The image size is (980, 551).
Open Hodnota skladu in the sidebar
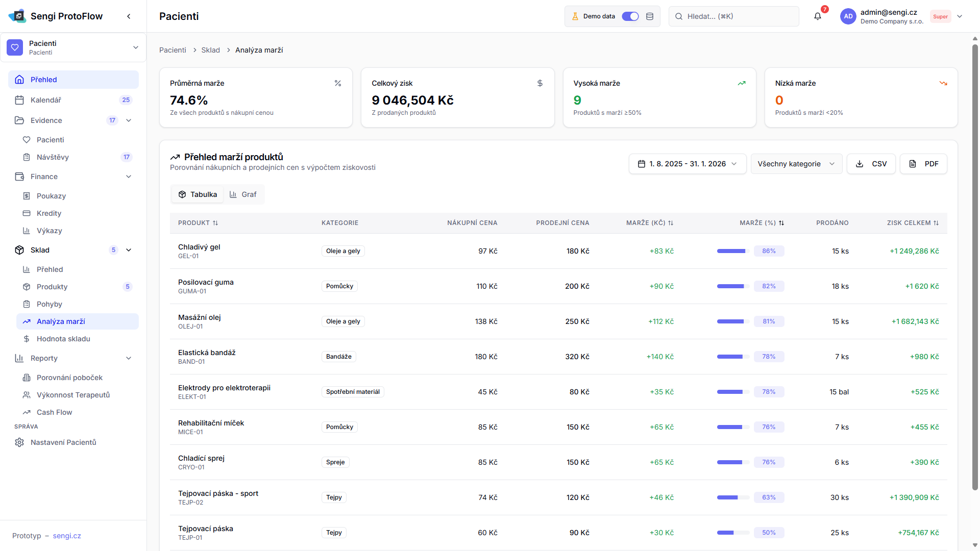pyautogui.click(x=63, y=339)
